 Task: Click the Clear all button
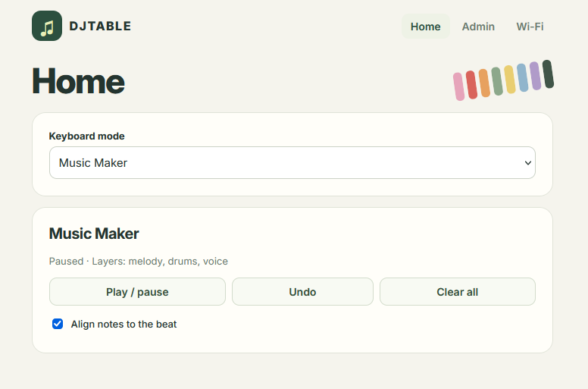point(458,292)
